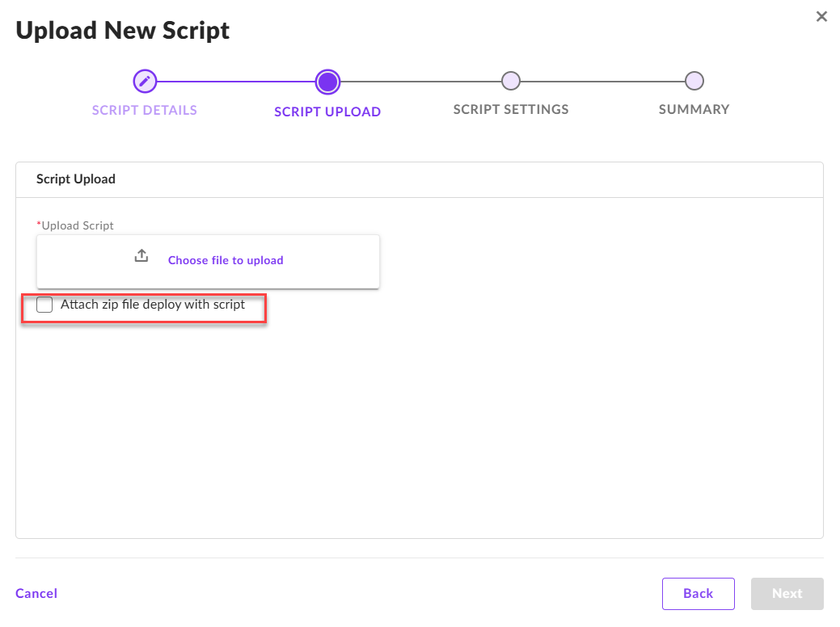Click the 'Script Upload' panel header
The width and height of the screenshot is (840, 627).
coord(76,179)
